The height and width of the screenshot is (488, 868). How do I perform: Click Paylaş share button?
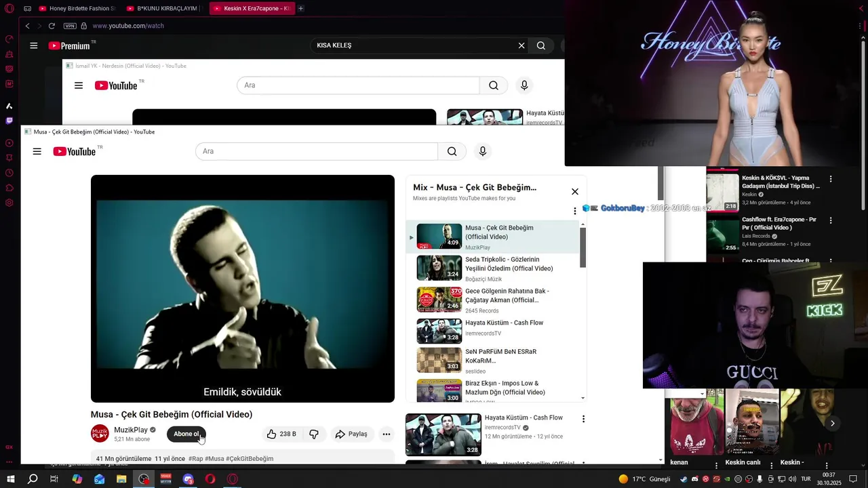point(351,434)
